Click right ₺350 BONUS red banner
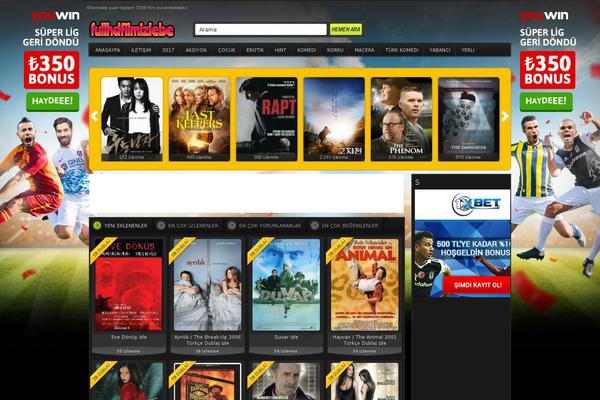Image resolution: width=600 pixels, height=400 pixels. [x=548, y=70]
